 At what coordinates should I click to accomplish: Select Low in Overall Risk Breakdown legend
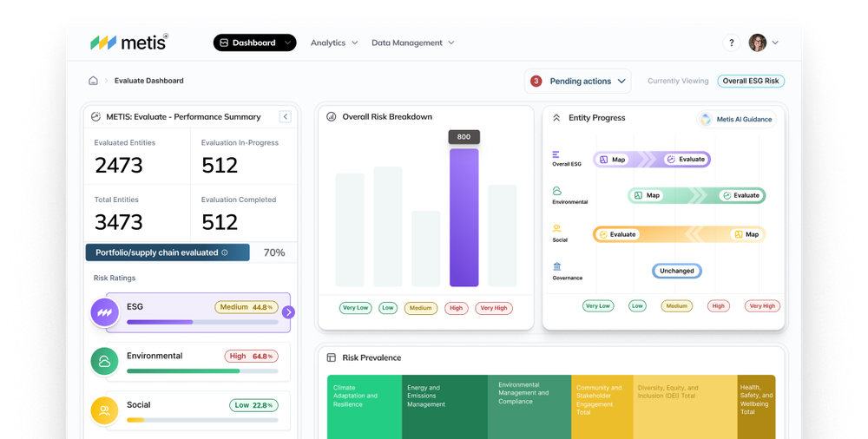point(388,308)
